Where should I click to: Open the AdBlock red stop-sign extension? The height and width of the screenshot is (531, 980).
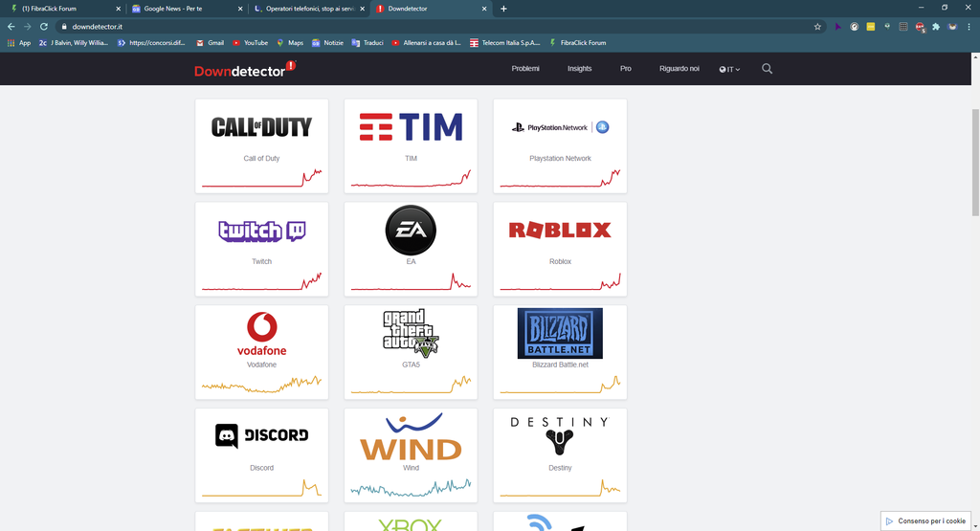pos(920,27)
